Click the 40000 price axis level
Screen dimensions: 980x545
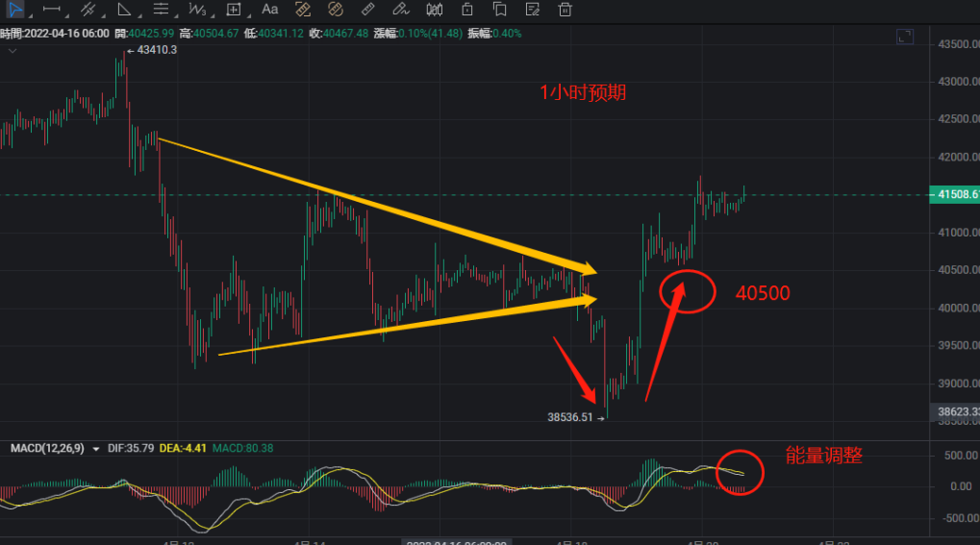[958, 308]
